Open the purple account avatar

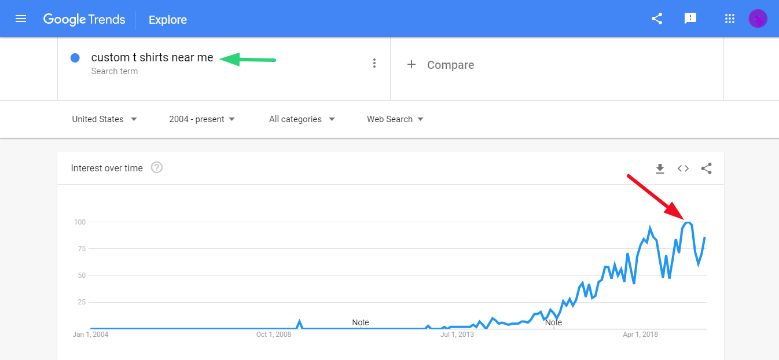click(758, 19)
